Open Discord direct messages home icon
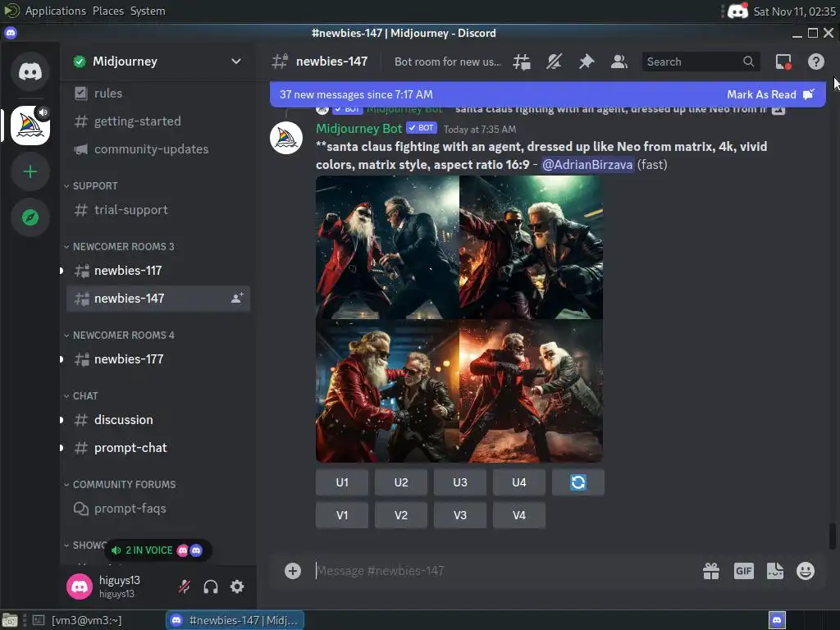Screen dimensions: 840x630 click(x=30, y=71)
